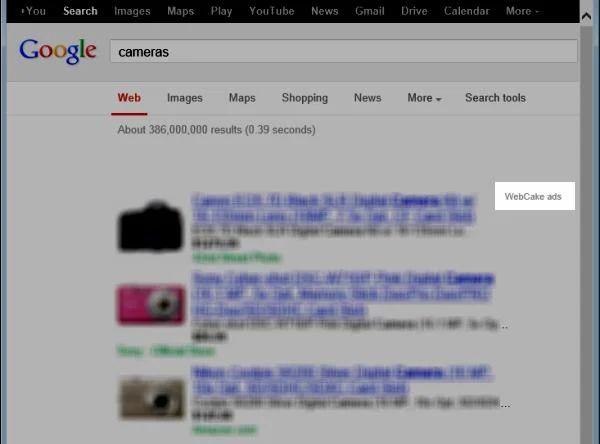Viewport: 600px width, 444px height.
Task: Open Gmail from the top bar
Action: pyautogui.click(x=370, y=11)
